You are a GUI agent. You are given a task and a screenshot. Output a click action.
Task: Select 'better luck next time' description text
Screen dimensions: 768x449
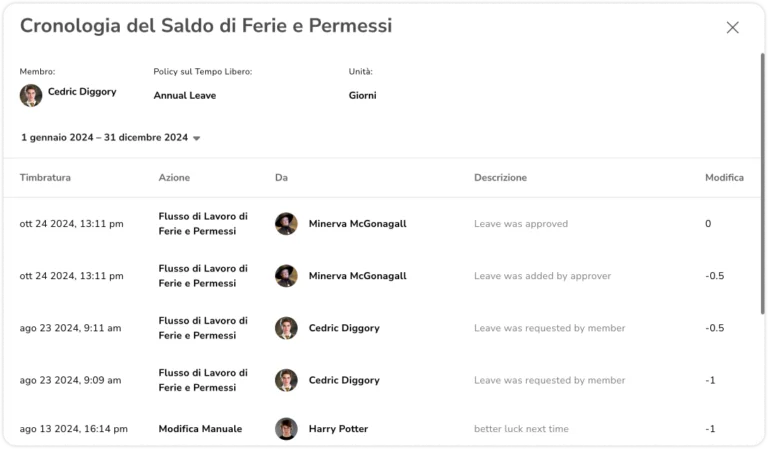click(521, 429)
